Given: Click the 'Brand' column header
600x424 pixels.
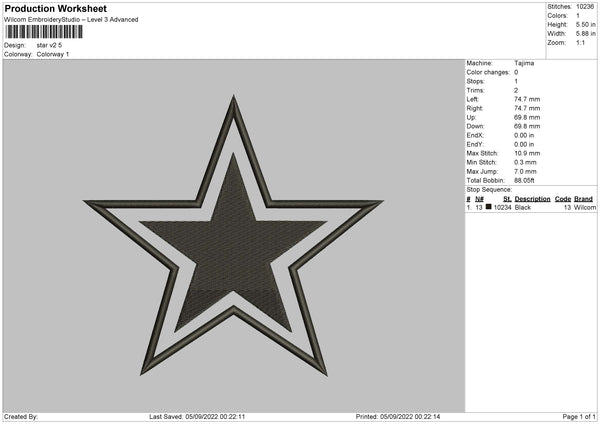Looking at the screenshot, I should 583,199.
